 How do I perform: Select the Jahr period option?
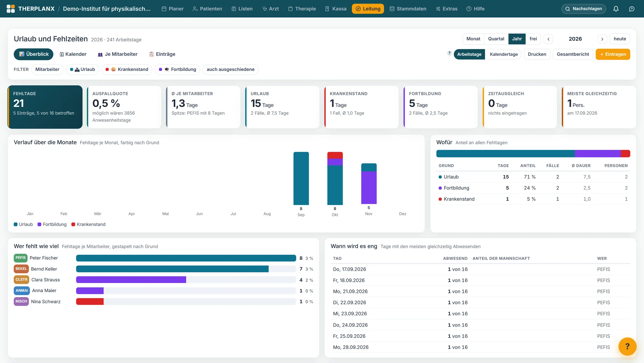click(x=517, y=39)
